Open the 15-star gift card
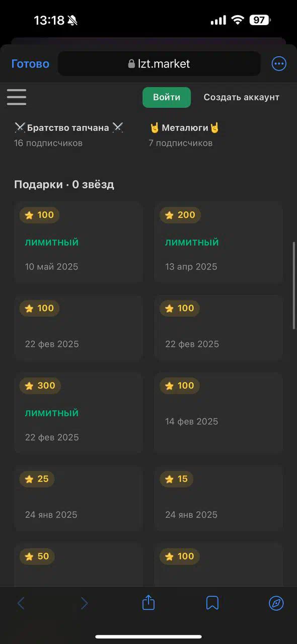Image resolution: width=297 pixels, height=644 pixels. 218,498
